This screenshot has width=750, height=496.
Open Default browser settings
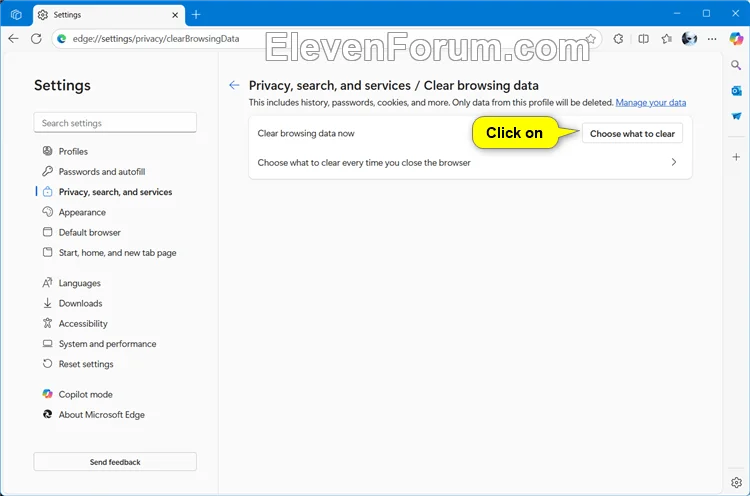(x=89, y=232)
